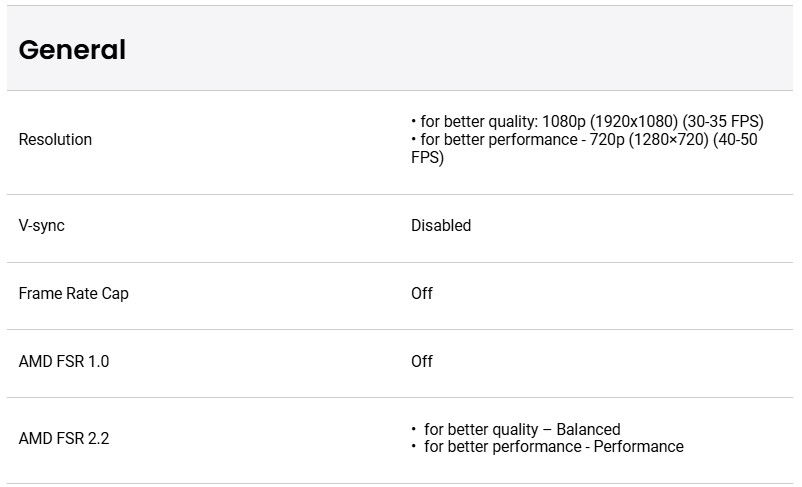
Task: Click the bullet before FSR Performance line
Action: click(413, 446)
